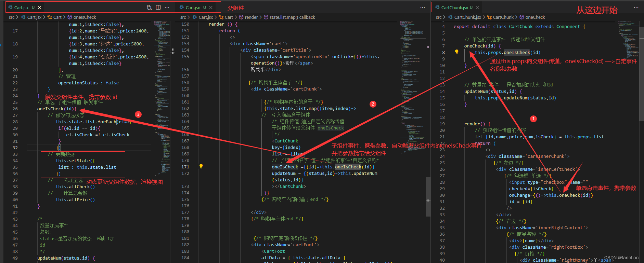The height and width of the screenshot is (263, 644).
Task: Click 'this.state.list.forEach' line in left editor
Action: (x=93, y=122)
